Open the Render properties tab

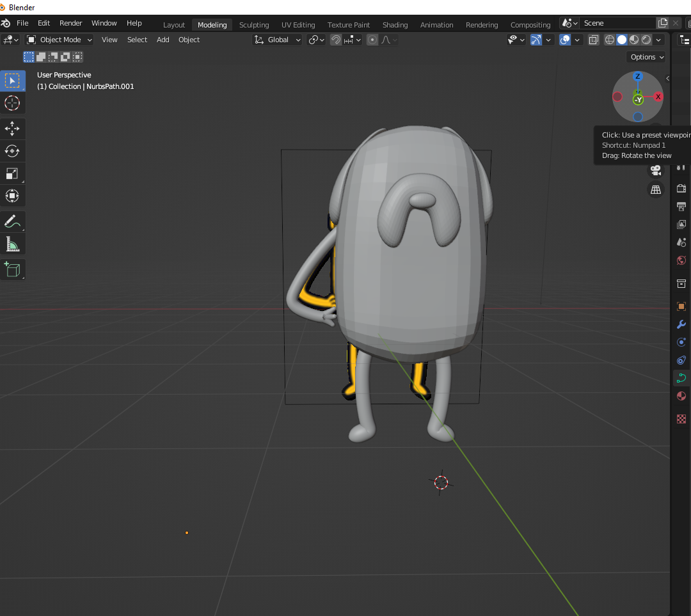(x=681, y=188)
